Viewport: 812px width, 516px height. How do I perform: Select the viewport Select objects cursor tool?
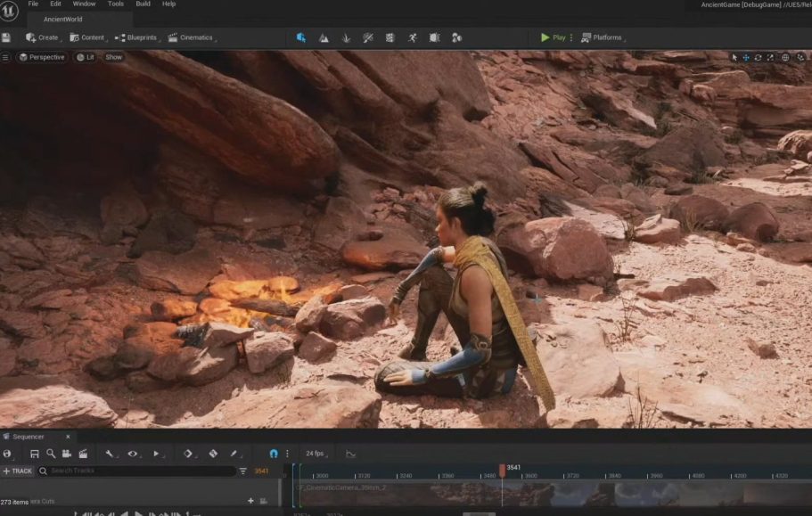pos(734,57)
